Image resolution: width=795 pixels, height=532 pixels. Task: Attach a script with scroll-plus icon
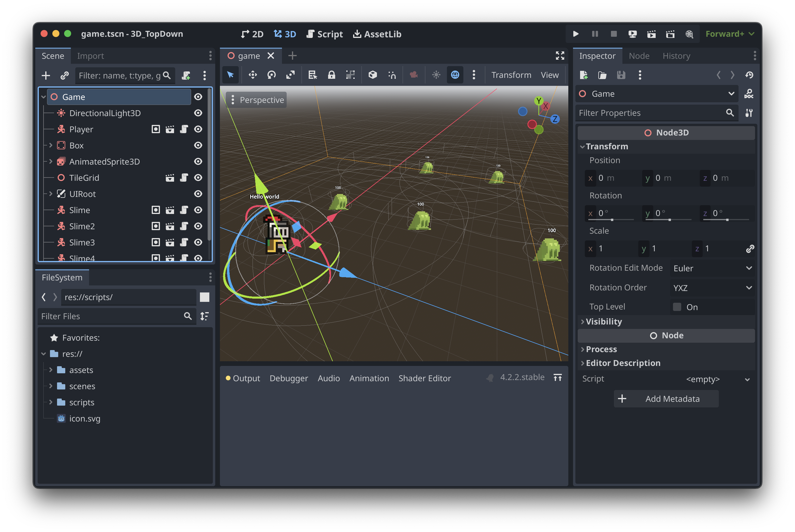click(186, 75)
